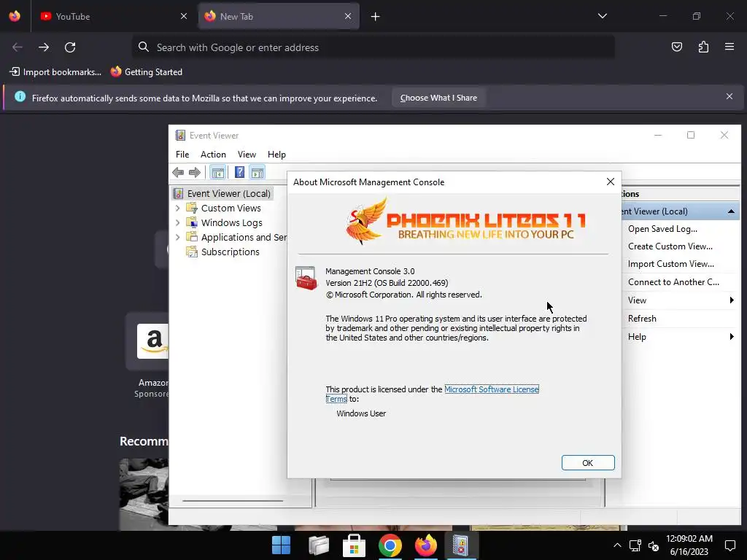The height and width of the screenshot is (560, 747).
Task: Click the Event Viewer back arrow toolbar icon
Action: point(178,172)
